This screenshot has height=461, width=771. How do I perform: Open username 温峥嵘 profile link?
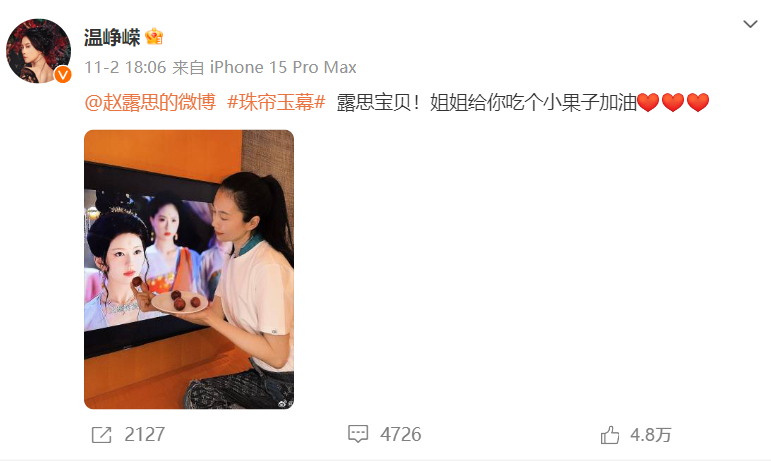112,37
